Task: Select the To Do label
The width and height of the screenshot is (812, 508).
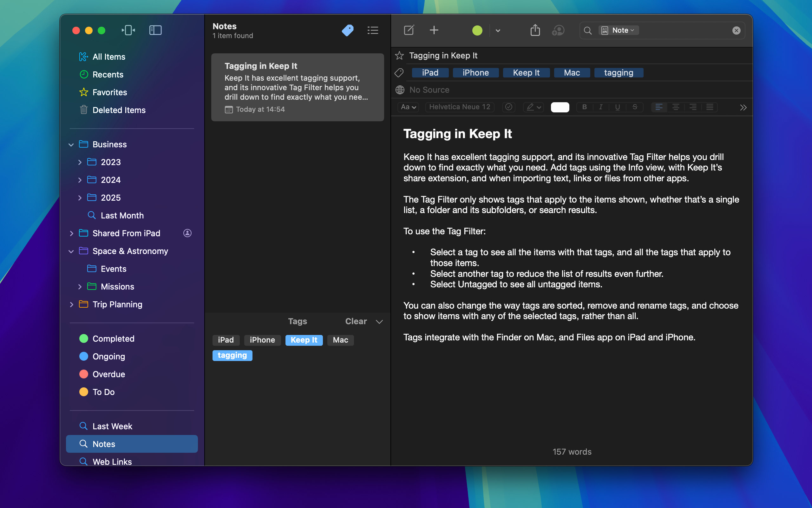Action: 132,392
